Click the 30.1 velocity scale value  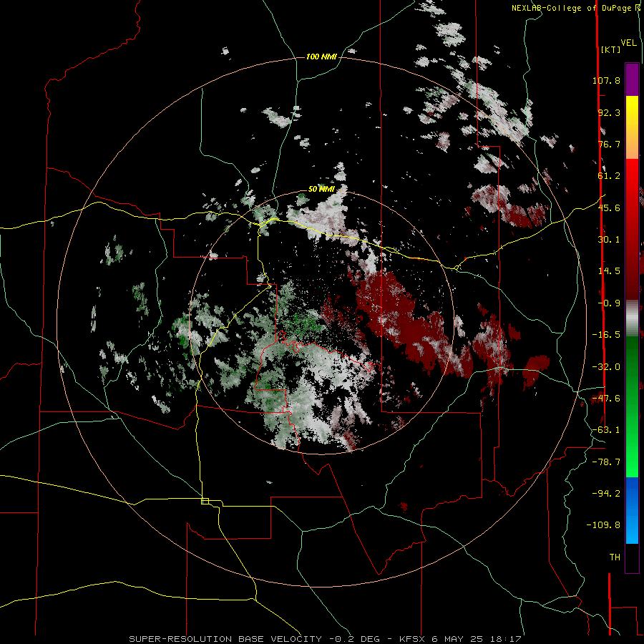609,240
